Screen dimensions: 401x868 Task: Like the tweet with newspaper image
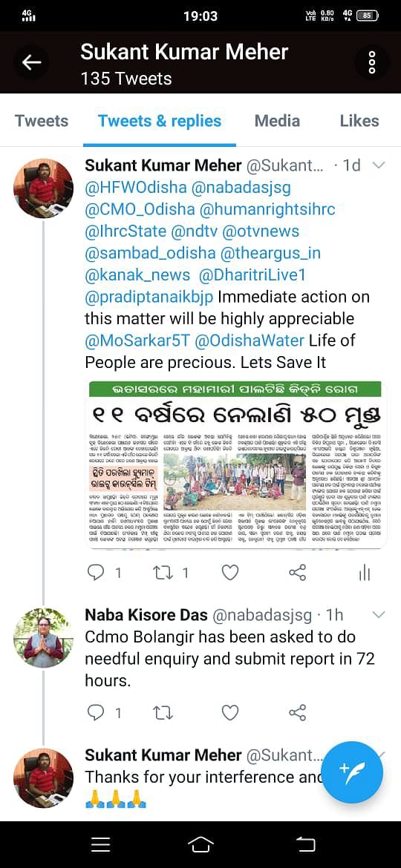tap(230, 573)
